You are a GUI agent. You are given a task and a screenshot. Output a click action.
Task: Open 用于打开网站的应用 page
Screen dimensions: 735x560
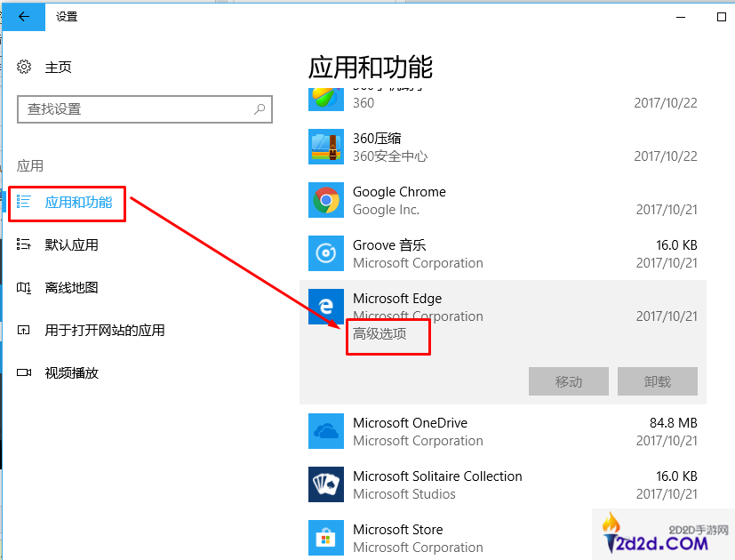tap(105, 331)
